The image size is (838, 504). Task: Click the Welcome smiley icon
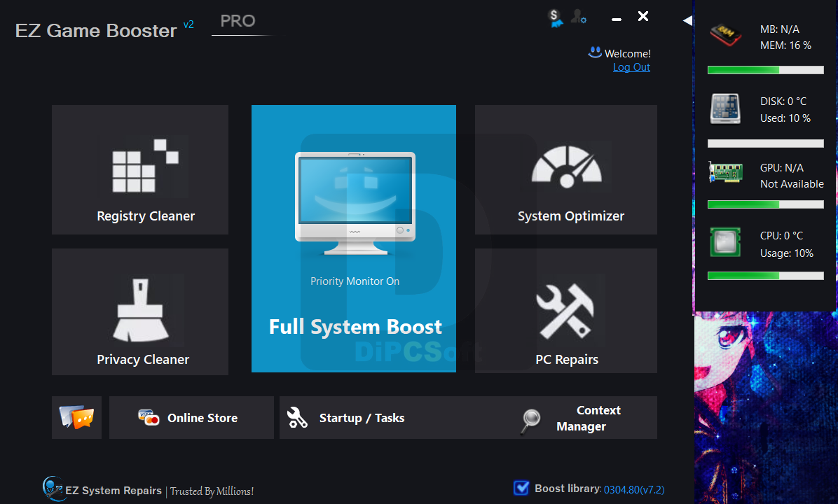click(x=595, y=52)
